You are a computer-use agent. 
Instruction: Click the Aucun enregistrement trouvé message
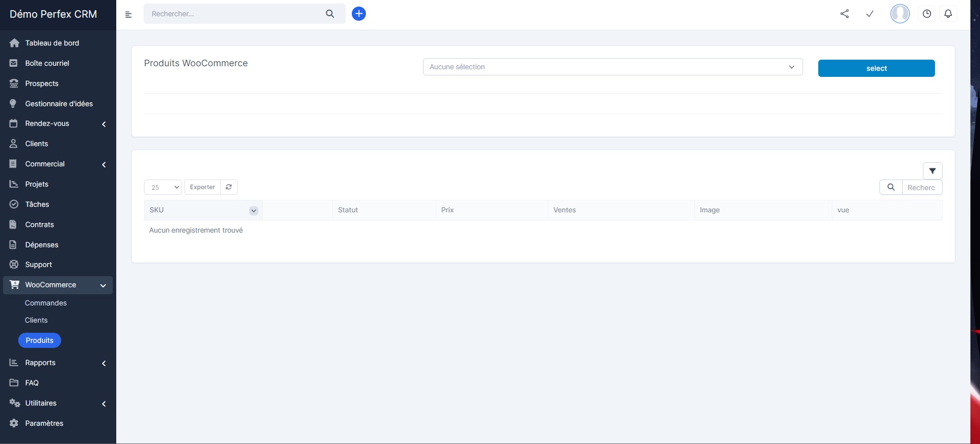tap(196, 230)
